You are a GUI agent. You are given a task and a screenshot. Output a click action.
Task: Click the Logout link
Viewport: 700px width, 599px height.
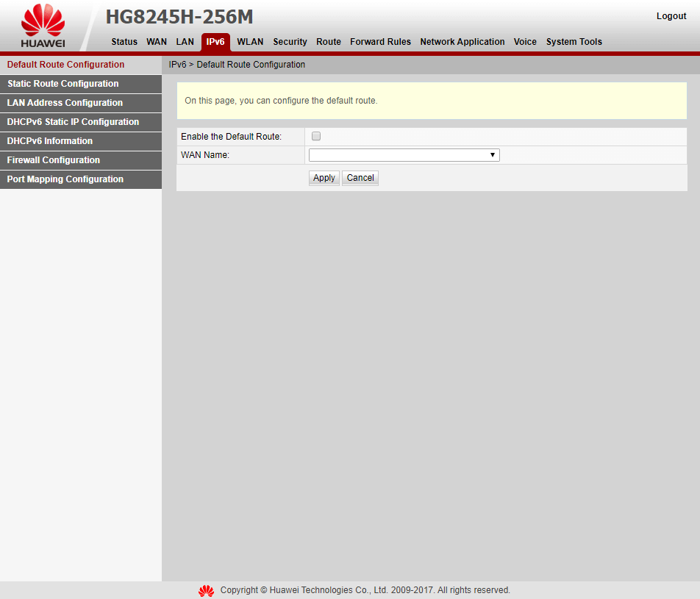coord(671,15)
